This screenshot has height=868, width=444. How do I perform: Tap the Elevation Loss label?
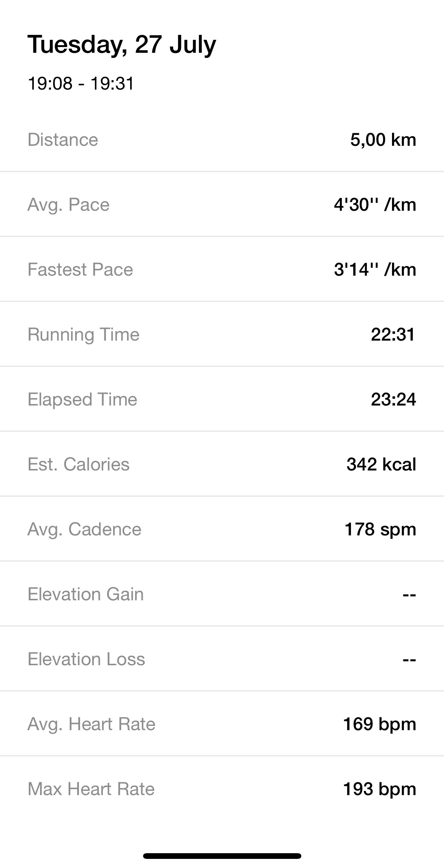point(87,659)
